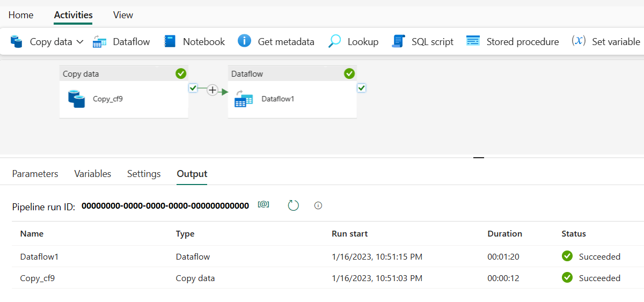This screenshot has width=644, height=302.
Task: Click run start 10:51:15 PM cell
Action: 377,256
